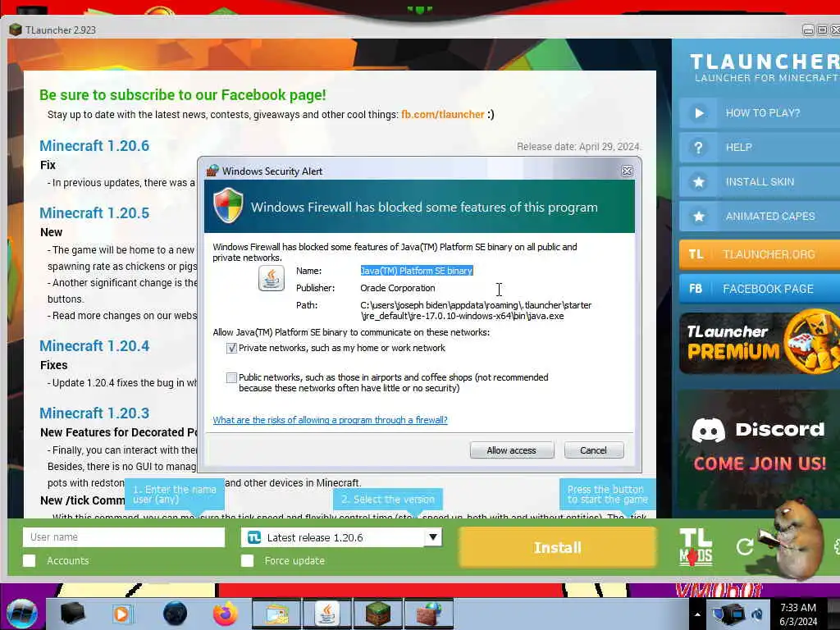Open the dark blue globe browser in taskbar
Viewport: 840px width, 630px height.
coord(175,614)
